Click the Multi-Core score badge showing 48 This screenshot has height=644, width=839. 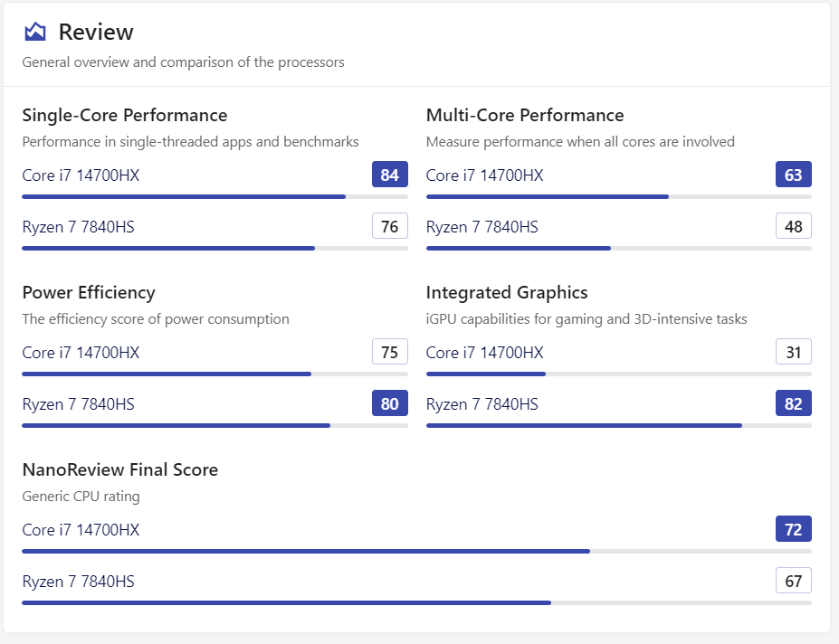coord(793,226)
